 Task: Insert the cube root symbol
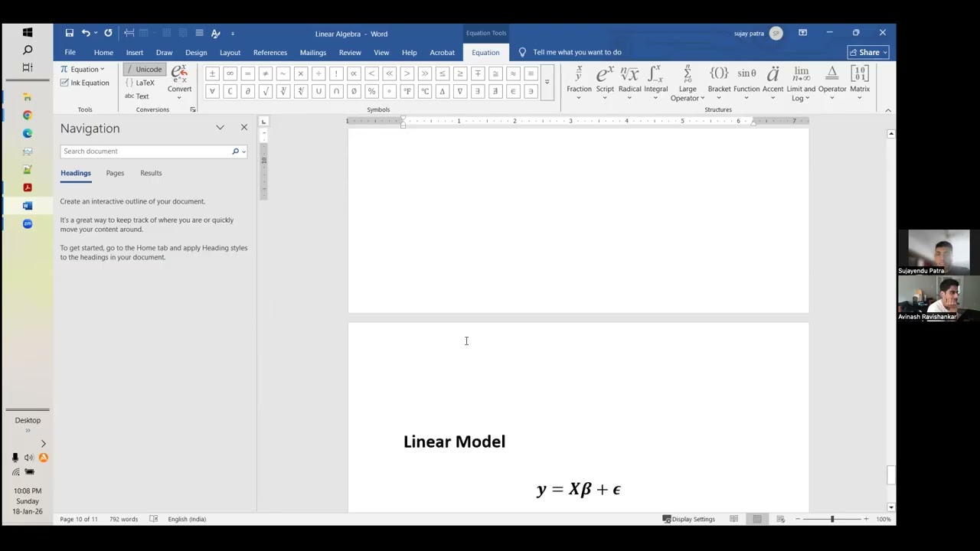283,91
